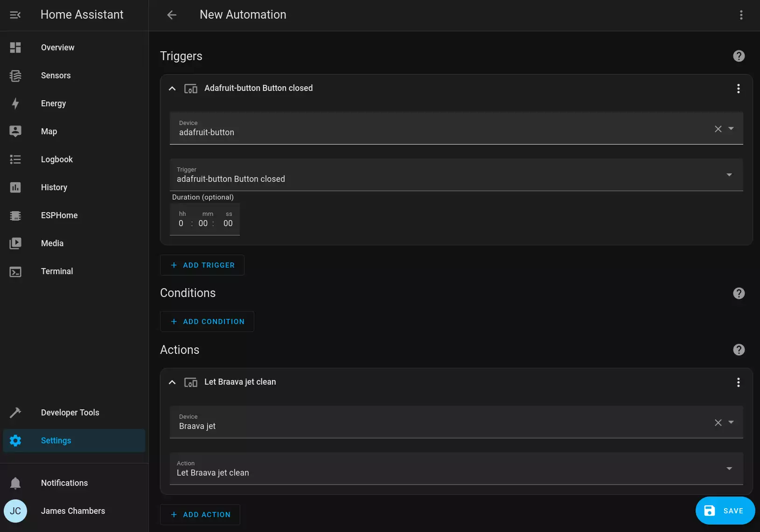This screenshot has width=760, height=532.
Task: Click the Sensors sidebar icon
Action: click(15, 76)
